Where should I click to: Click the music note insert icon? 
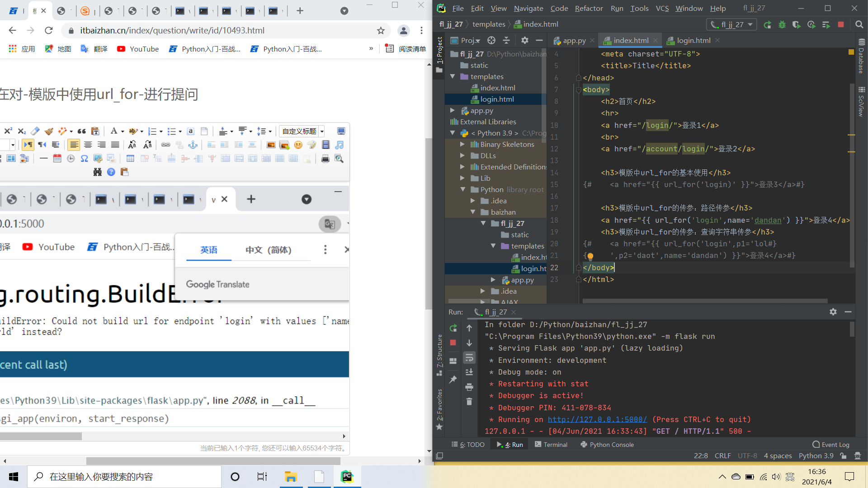pos(340,145)
